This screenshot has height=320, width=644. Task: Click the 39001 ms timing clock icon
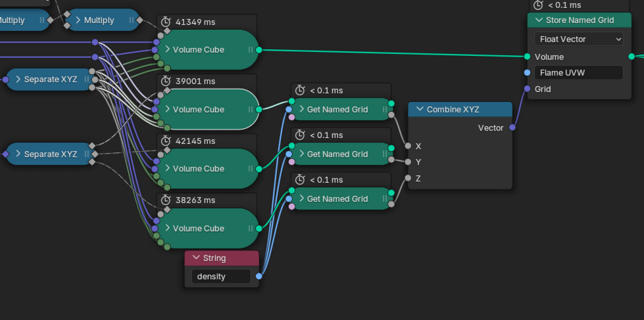click(x=166, y=81)
